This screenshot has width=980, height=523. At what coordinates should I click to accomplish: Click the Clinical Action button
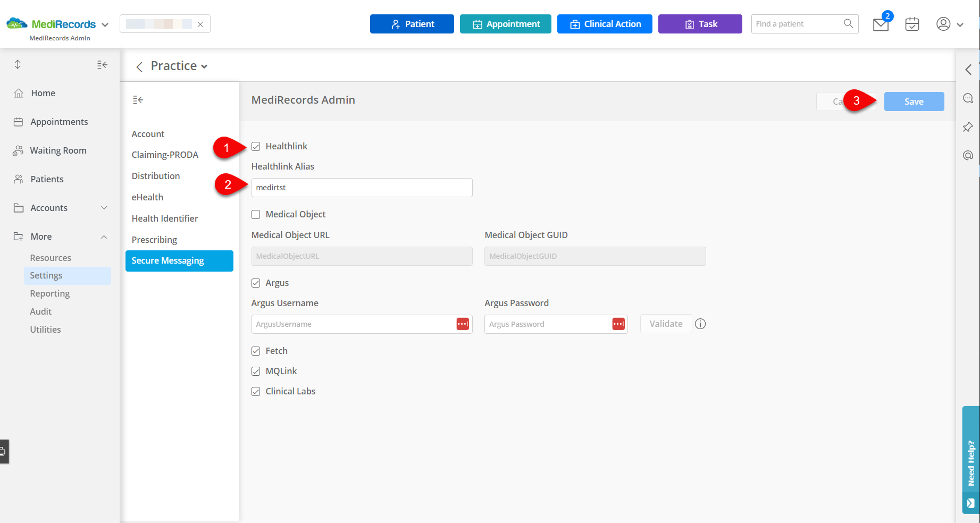(605, 24)
